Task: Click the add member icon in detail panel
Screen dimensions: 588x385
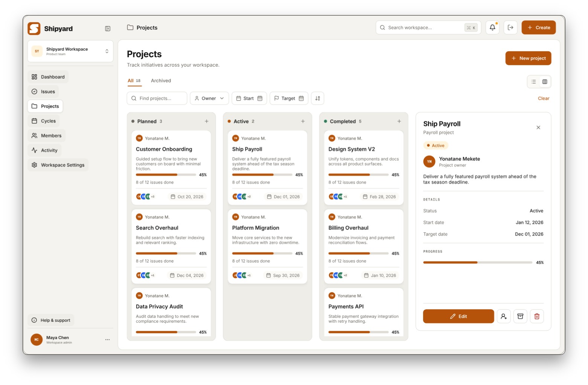Action: pyautogui.click(x=504, y=316)
